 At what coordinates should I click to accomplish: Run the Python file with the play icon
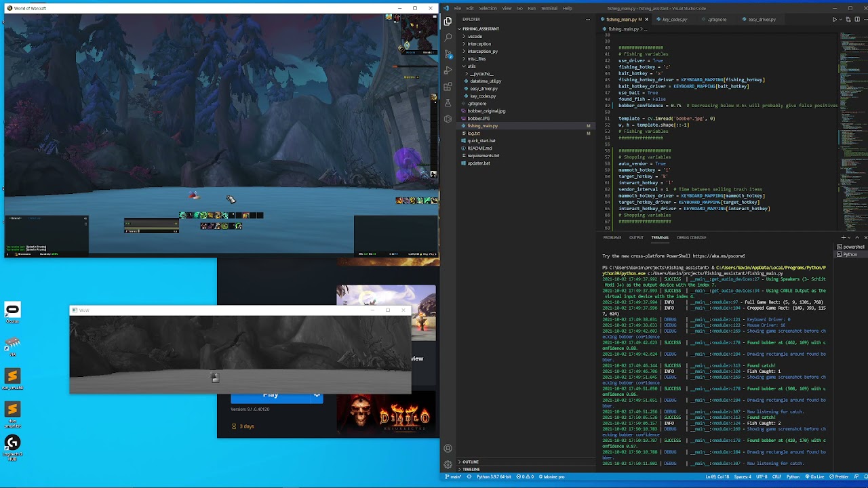[x=835, y=20]
